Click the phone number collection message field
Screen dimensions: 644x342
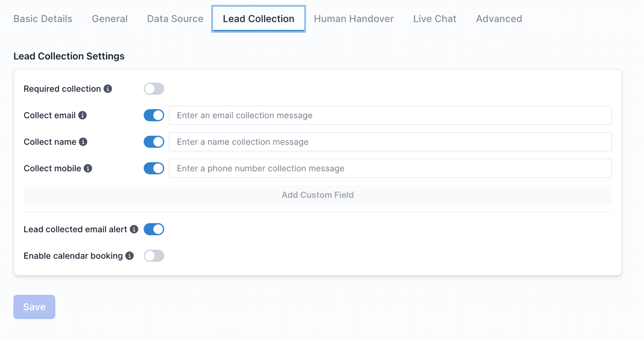[390, 168]
